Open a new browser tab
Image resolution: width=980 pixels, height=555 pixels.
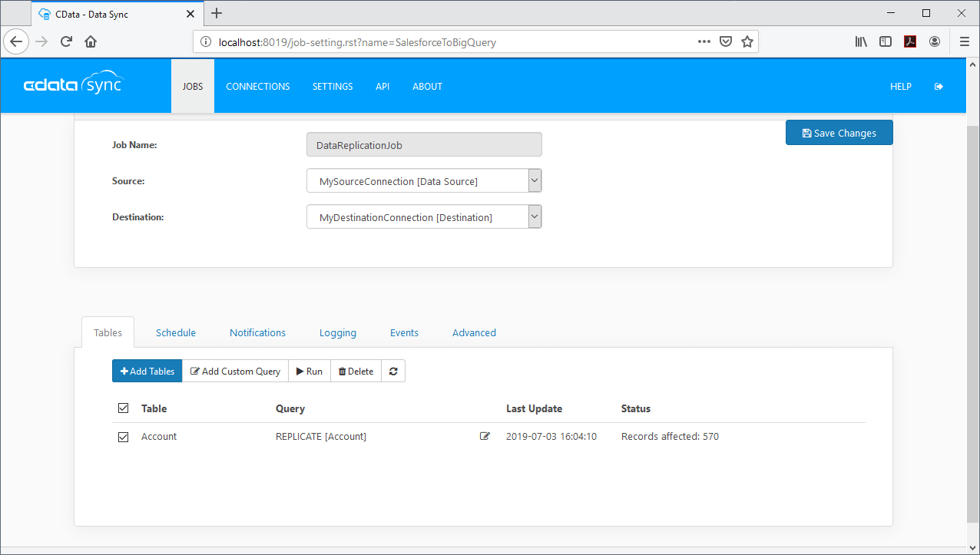[217, 13]
